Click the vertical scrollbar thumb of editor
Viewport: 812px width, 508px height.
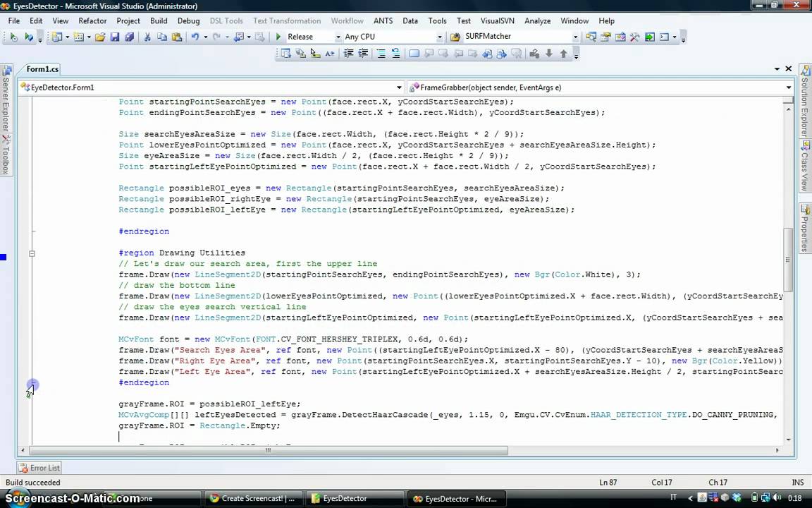click(x=788, y=259)
